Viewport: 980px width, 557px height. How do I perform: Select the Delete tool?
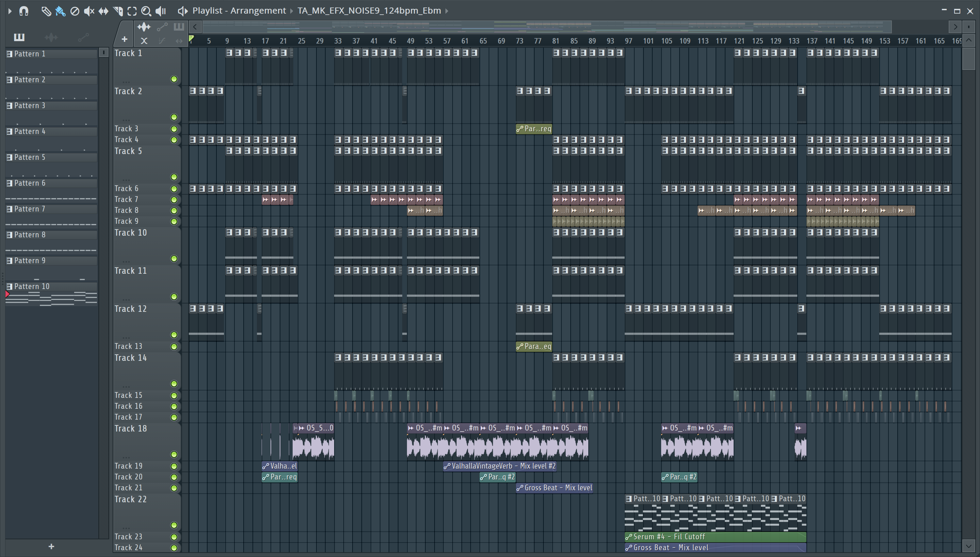click(x=75, y=12)
